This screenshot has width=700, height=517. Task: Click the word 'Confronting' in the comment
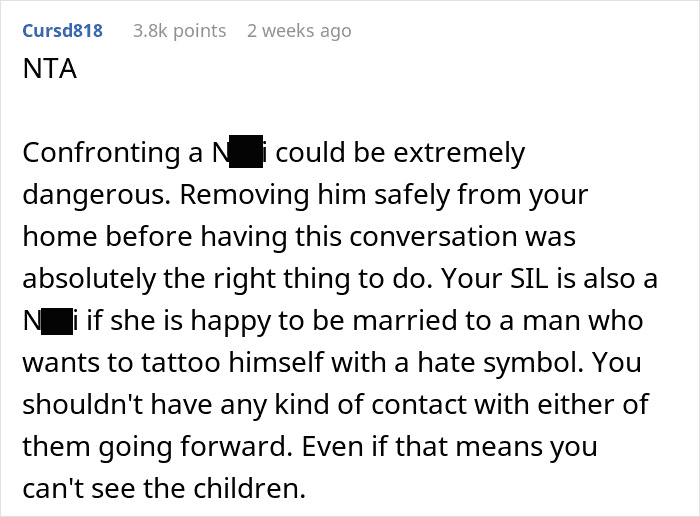(101, 153)
